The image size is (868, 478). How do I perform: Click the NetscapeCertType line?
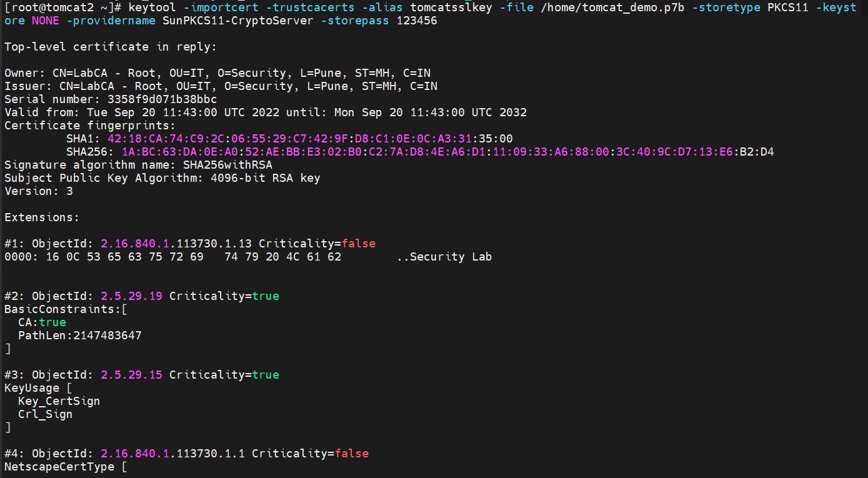click(66, 467)
